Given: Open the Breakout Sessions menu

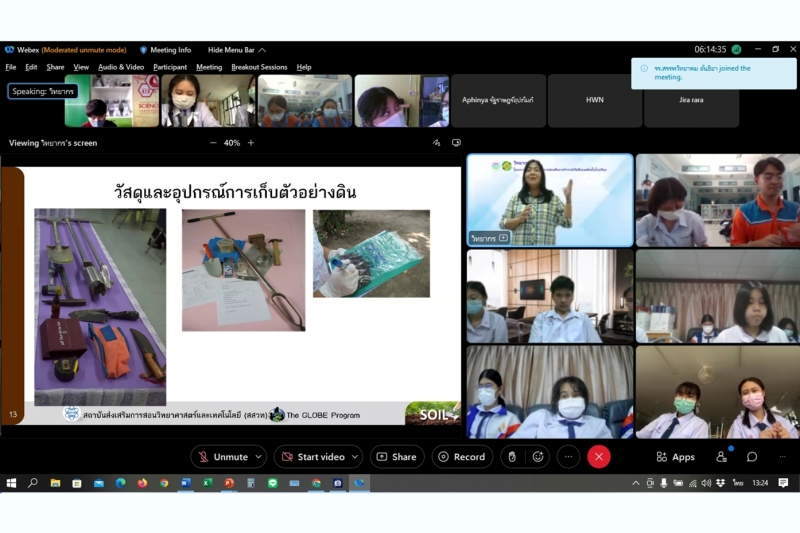Looking at the screenshot, I should pos(259,67).
